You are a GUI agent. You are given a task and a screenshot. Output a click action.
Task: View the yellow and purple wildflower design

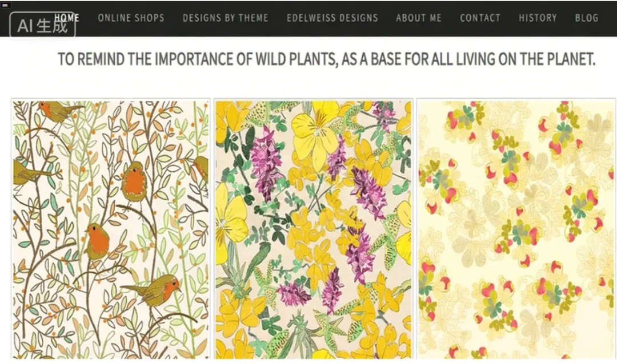(x=313, y=229)
